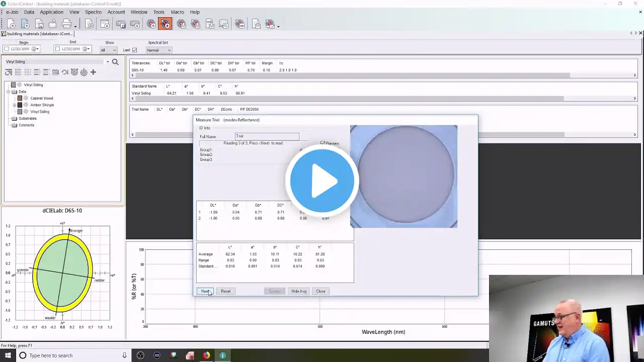Open the Show dropdown set to All
The image size is (644, 362).
coord(108,50)
